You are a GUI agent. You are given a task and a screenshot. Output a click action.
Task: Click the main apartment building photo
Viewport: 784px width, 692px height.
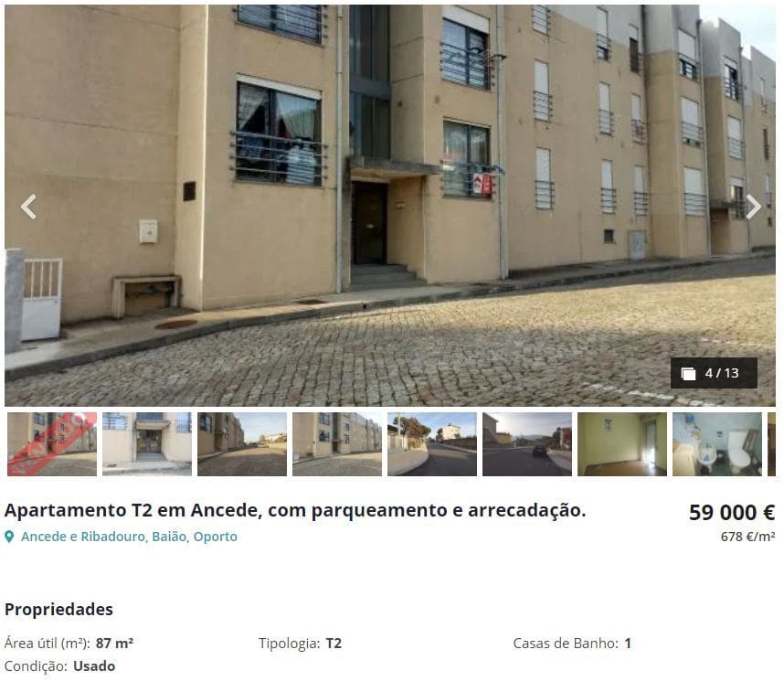coord(390,205)
